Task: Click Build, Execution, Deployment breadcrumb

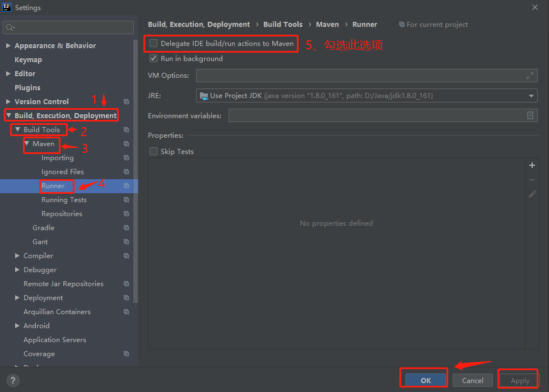Action: pos(199,25)
